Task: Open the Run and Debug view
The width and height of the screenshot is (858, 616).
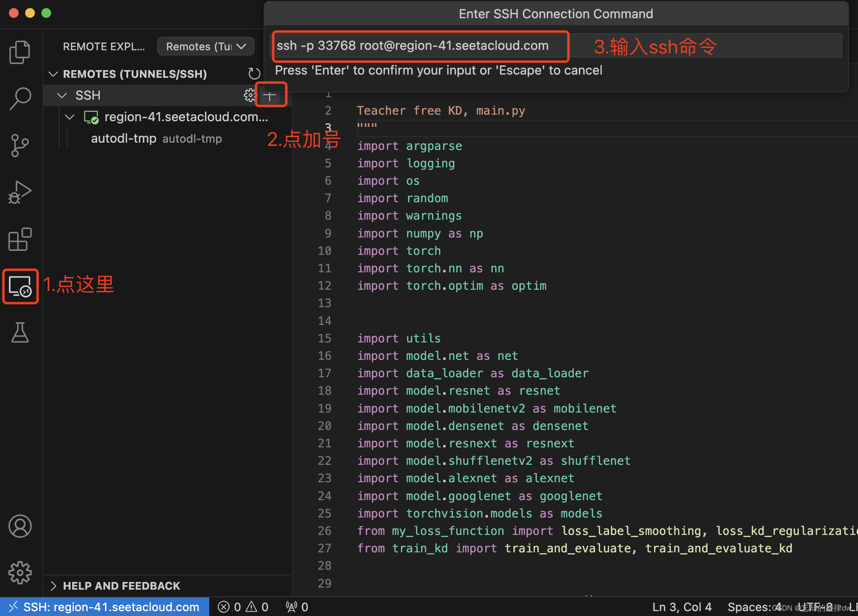Action: pyautogui.click(x=19, y=192)
